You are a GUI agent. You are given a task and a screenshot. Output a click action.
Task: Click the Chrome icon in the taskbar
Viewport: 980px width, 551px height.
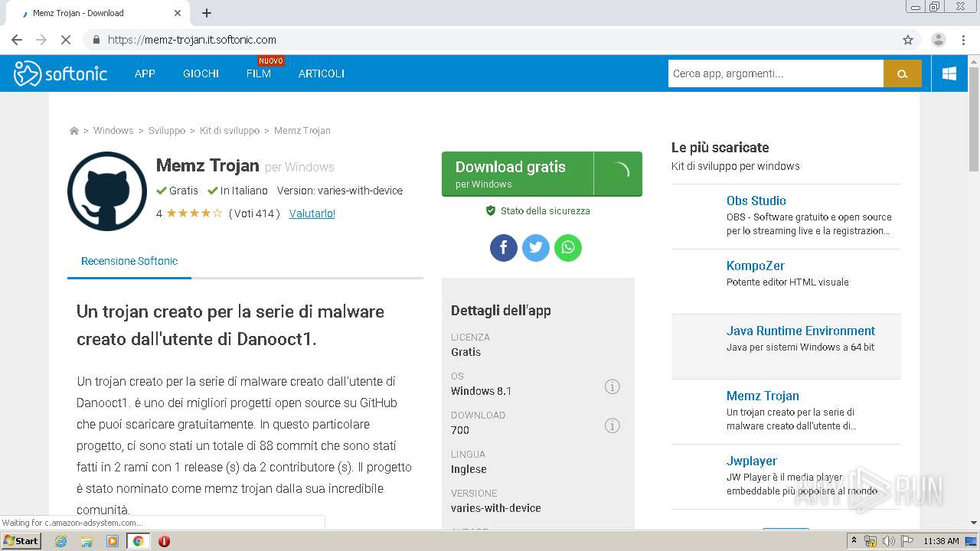tap(138, 541)
